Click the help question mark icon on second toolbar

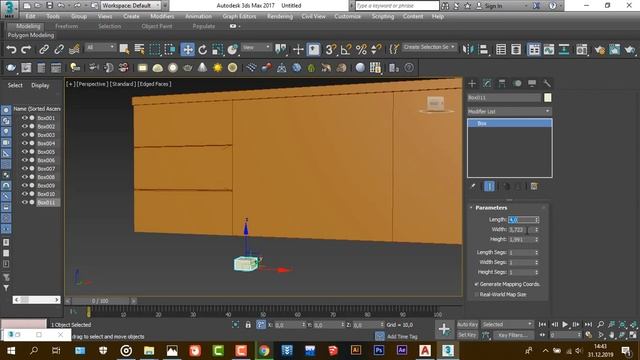409,68
